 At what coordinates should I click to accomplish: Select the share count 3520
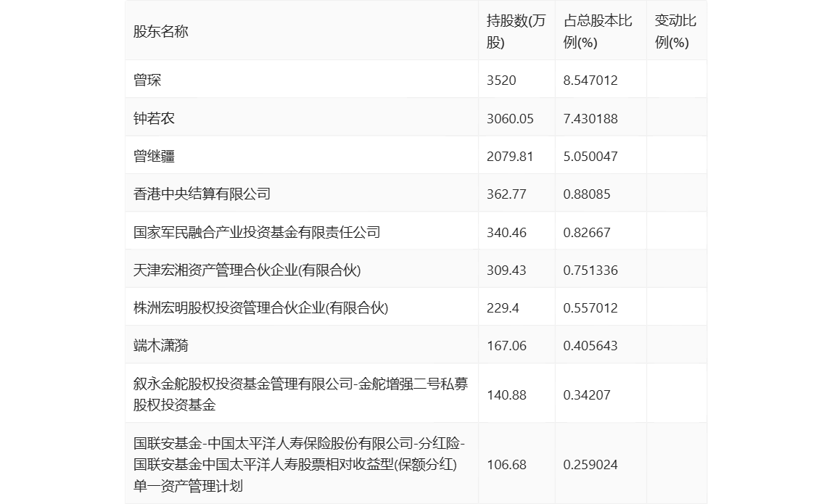(x=501, y=80)
